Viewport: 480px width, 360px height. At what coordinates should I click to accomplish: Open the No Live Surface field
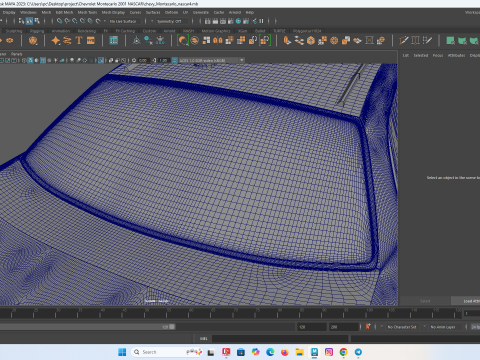pos(125,21)
